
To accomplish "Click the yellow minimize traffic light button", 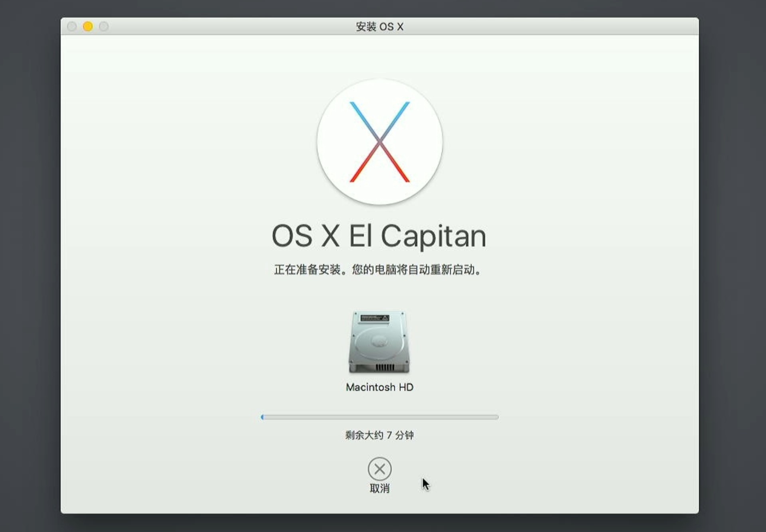I will 88,26.
